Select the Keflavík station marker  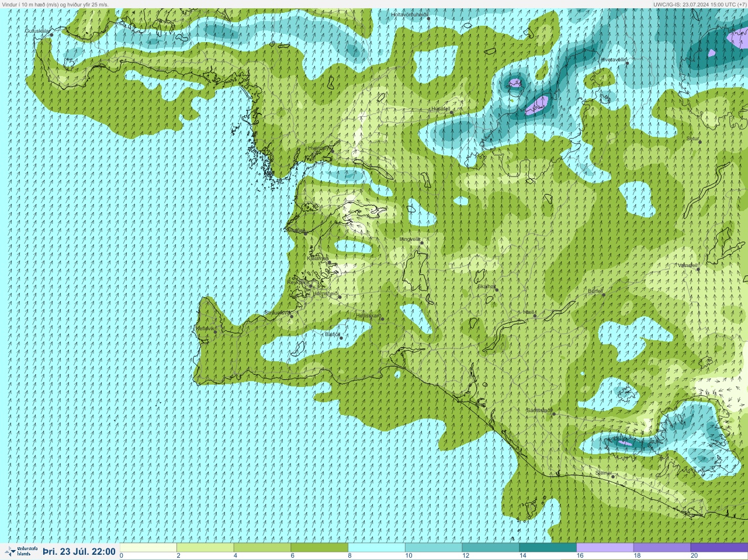[x=215, y=332]
